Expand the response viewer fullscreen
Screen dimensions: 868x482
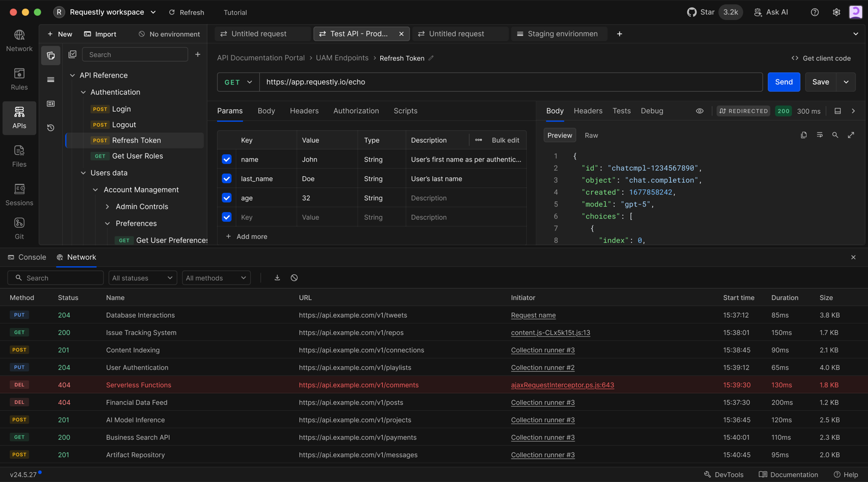[x=851, y=135]
